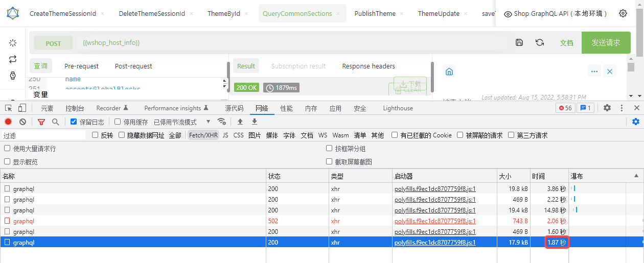
Task: Open network search with the magnifier icon
Action: click(x=55, y=122)
